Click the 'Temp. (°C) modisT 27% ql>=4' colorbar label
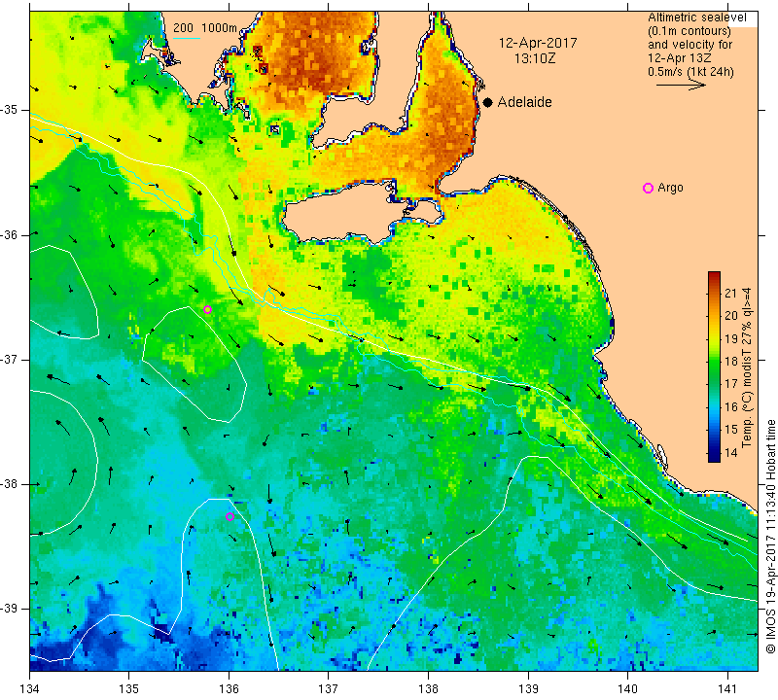Viewport: 778px width, 700px height. coord(747,367)
